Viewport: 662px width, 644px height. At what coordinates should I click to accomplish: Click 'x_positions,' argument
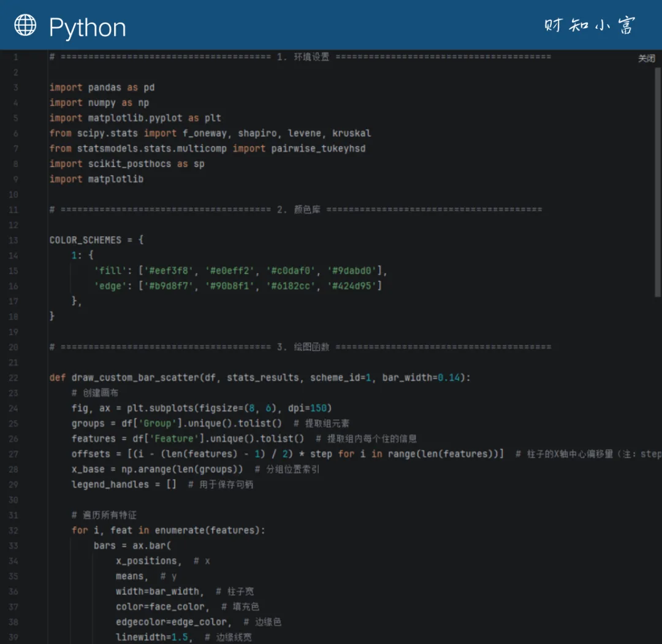point(149,561)
